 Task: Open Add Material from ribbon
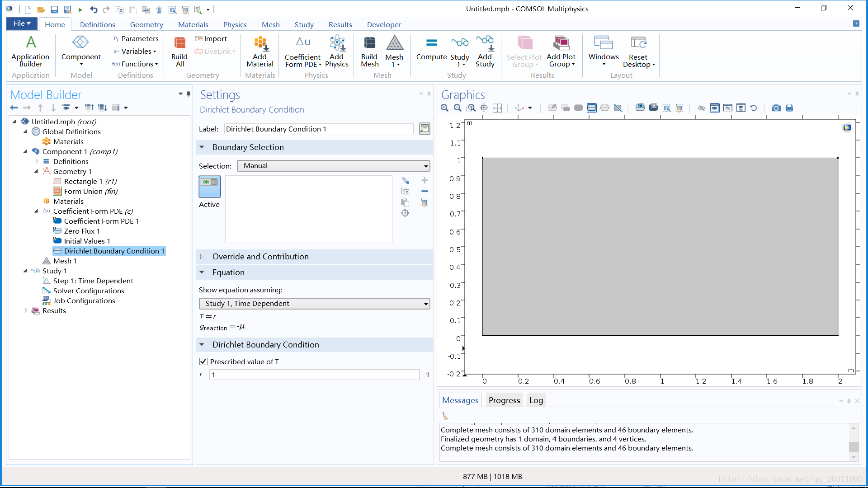260,51
